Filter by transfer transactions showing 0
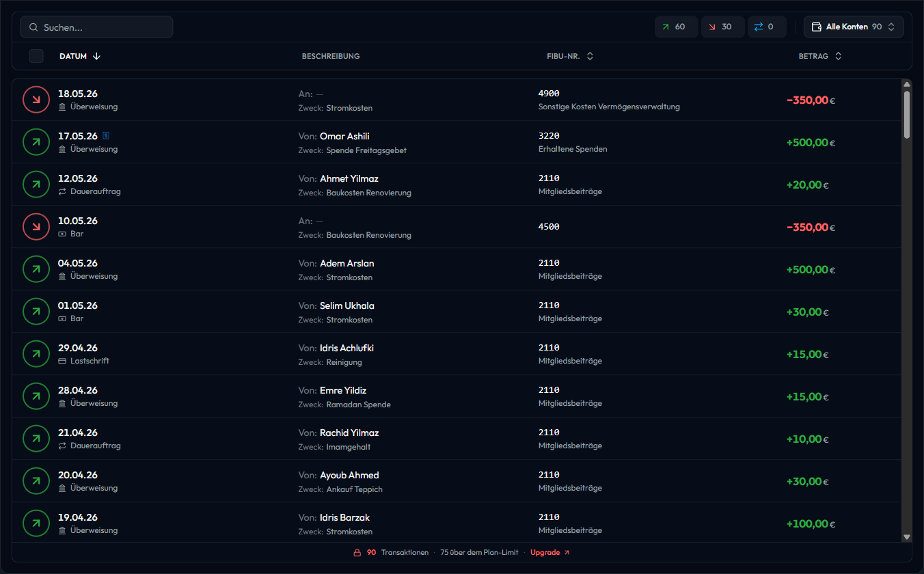Image resolution: width=924 pixels, height=574 pixels. pyautogui.click(x=767, y=27)
